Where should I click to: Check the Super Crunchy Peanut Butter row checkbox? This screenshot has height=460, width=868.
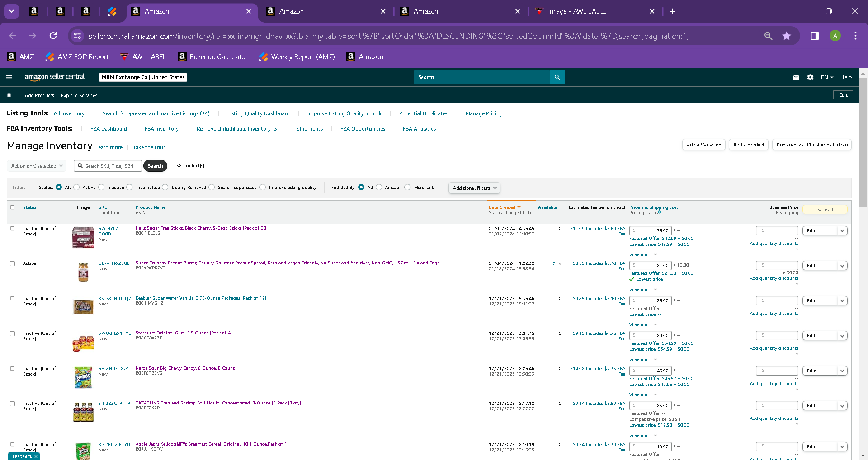[x=13, y=263]
